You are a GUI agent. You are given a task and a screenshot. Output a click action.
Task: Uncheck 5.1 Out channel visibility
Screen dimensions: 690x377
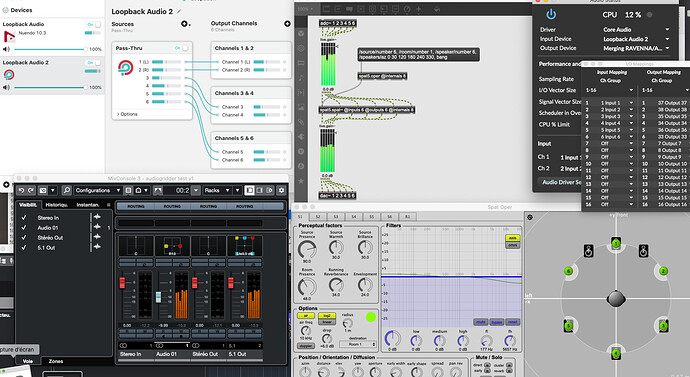click(24, 248)
